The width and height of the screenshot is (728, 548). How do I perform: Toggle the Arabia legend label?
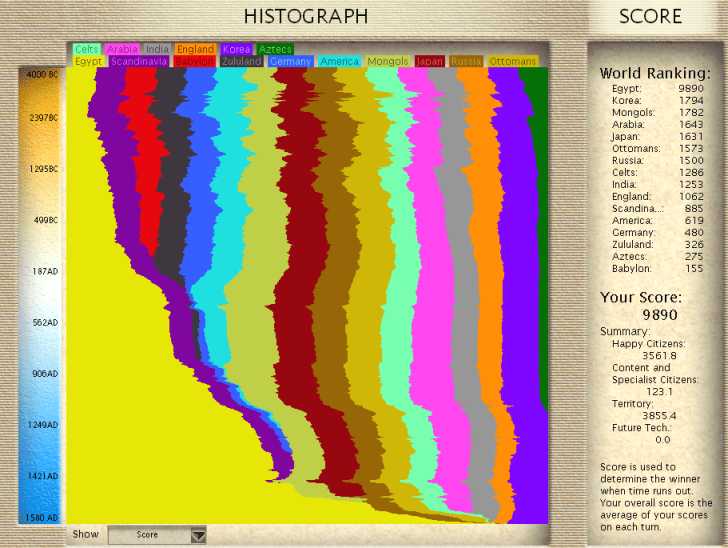coord(122,49)
